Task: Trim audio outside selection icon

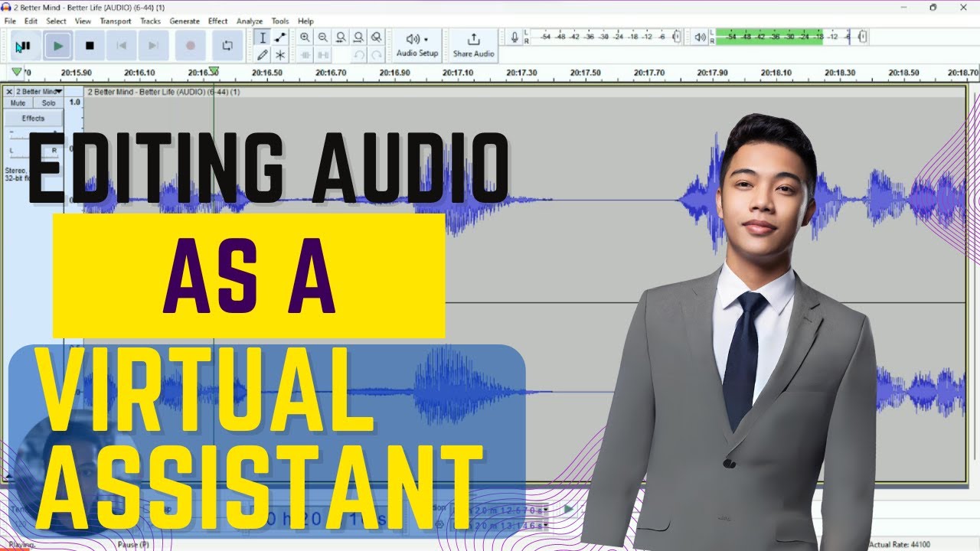Action: (x=305, y=54)
